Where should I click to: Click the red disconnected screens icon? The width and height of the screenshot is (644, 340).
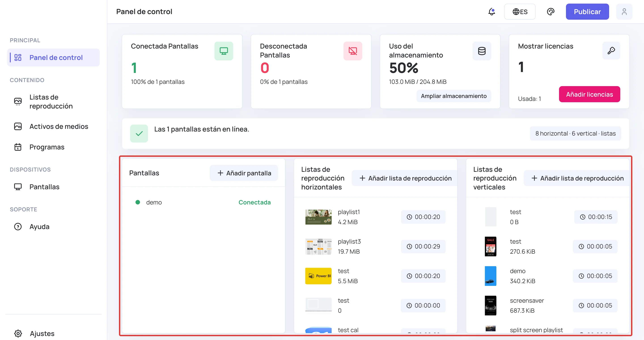(353, 51)
